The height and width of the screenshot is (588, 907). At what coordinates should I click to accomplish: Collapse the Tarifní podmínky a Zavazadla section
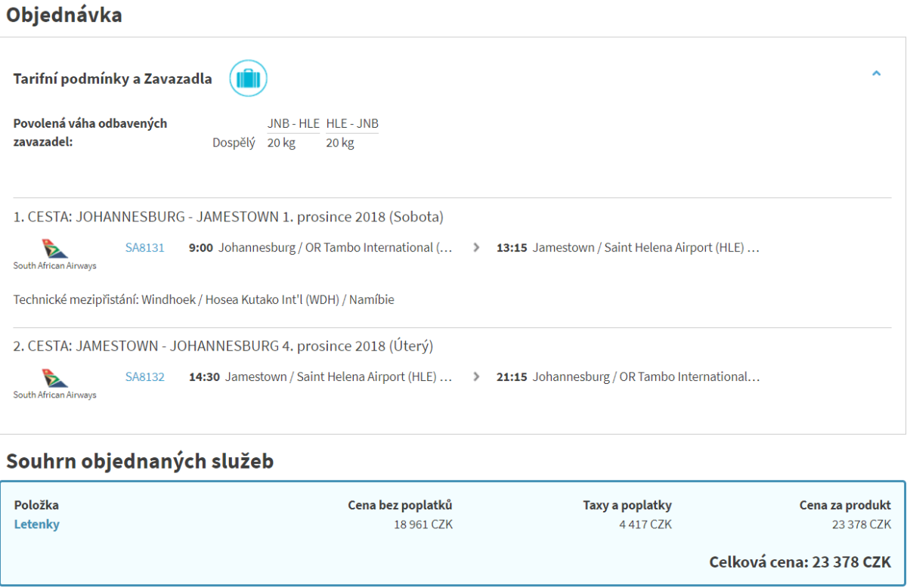point(876,74)
